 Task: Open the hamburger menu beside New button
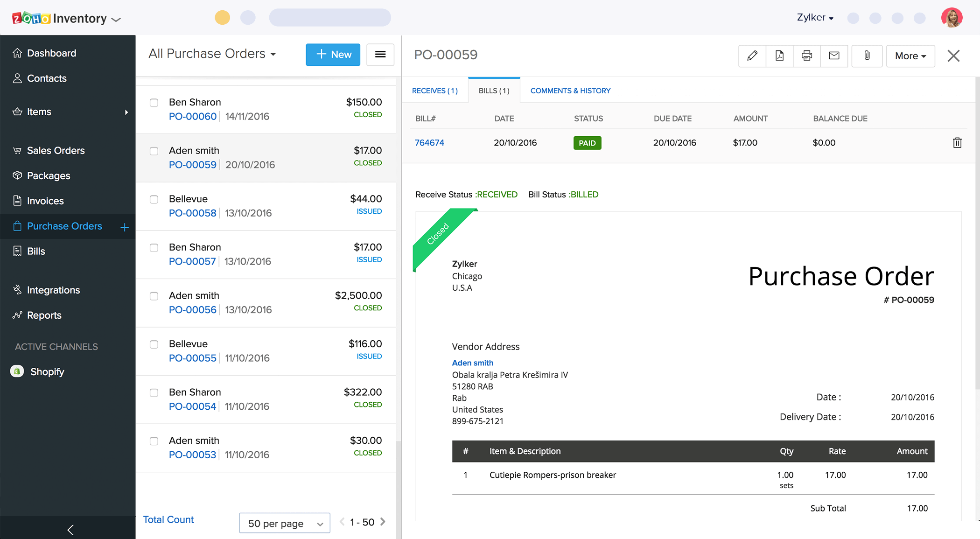[380, 55]
